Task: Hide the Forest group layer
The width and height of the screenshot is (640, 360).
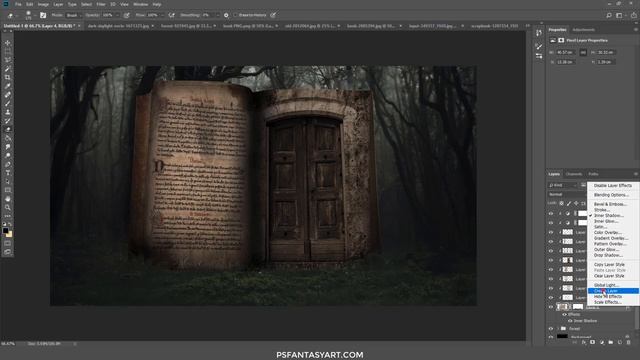Action: (551, 329)
